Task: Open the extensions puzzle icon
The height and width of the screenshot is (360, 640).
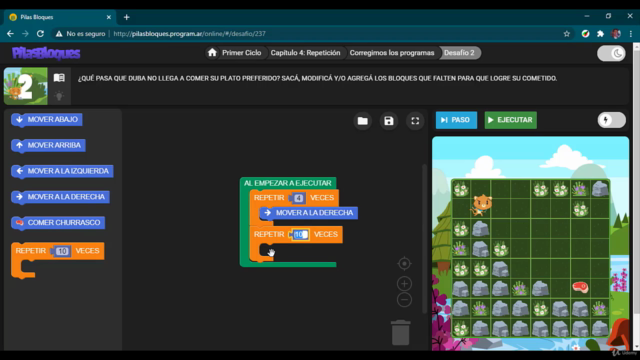Action: [600, 34]
